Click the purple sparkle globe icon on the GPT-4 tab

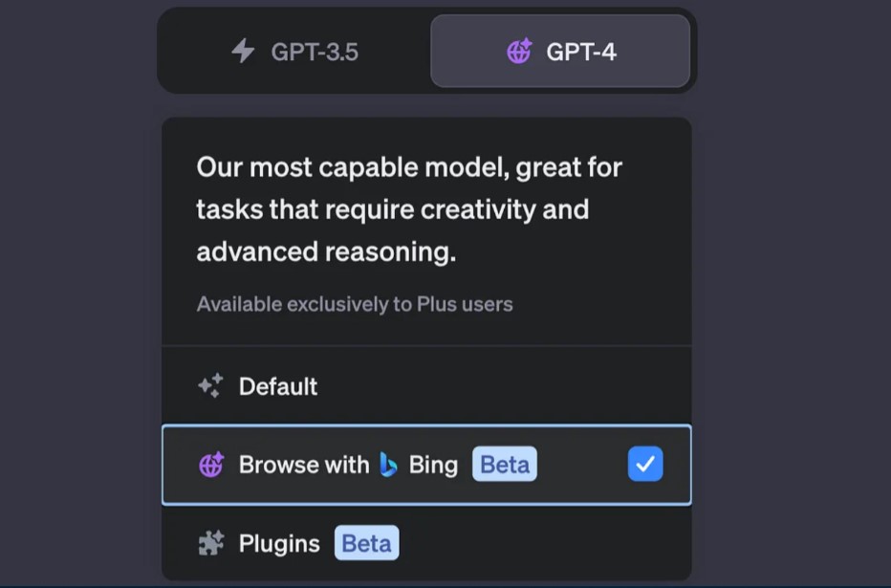519,52
